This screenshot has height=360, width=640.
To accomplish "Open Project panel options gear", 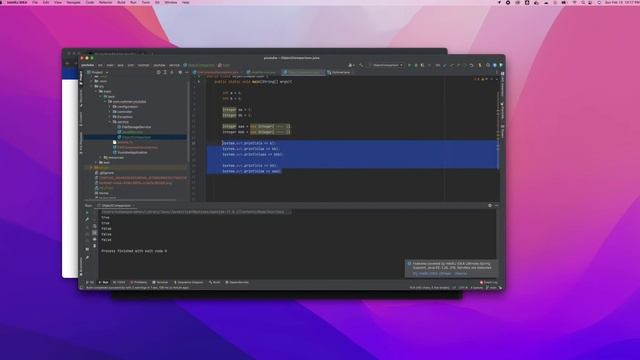I will [x=180, y=72].
